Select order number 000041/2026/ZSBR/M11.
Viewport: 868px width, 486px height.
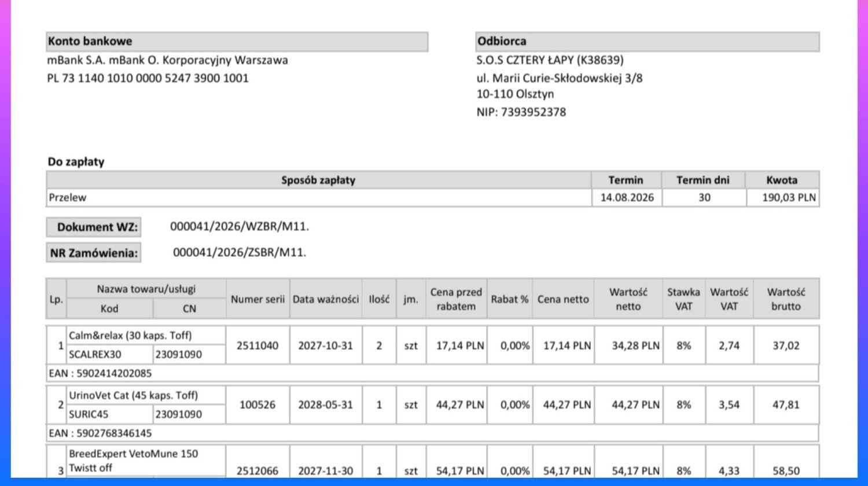click(240, 252)
